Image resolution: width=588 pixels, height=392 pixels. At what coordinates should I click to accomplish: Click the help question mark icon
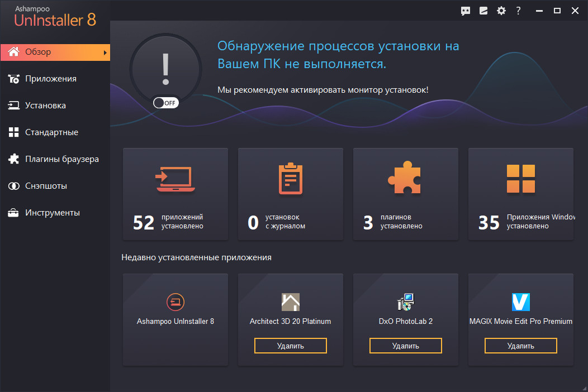click(x=519, y=11)
